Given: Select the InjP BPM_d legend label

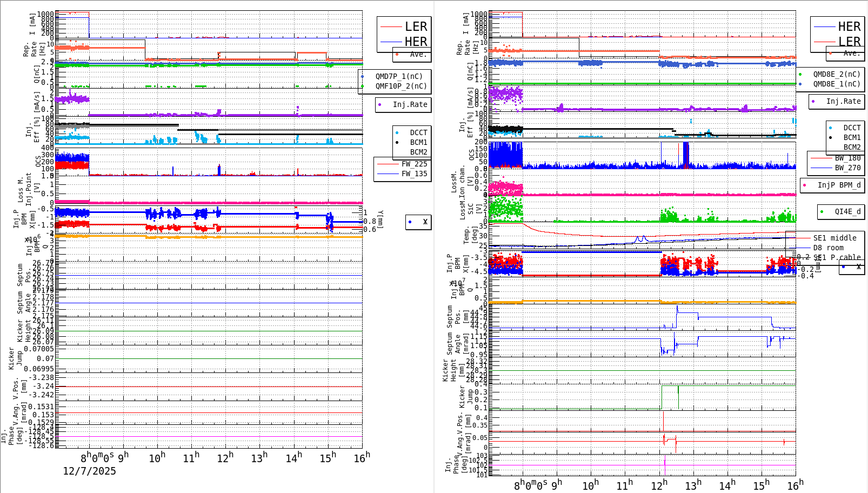Looking at the screenshot, I should [x=839, y=185].
